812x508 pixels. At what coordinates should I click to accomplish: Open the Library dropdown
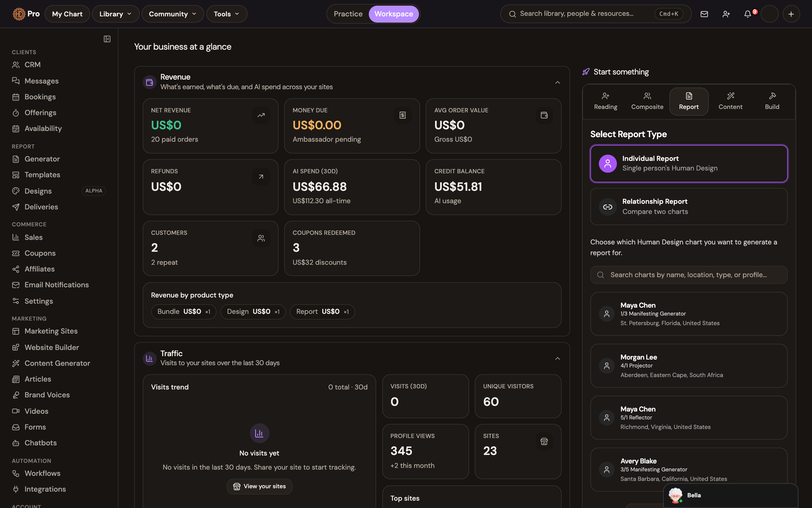[x=115, y=14]
